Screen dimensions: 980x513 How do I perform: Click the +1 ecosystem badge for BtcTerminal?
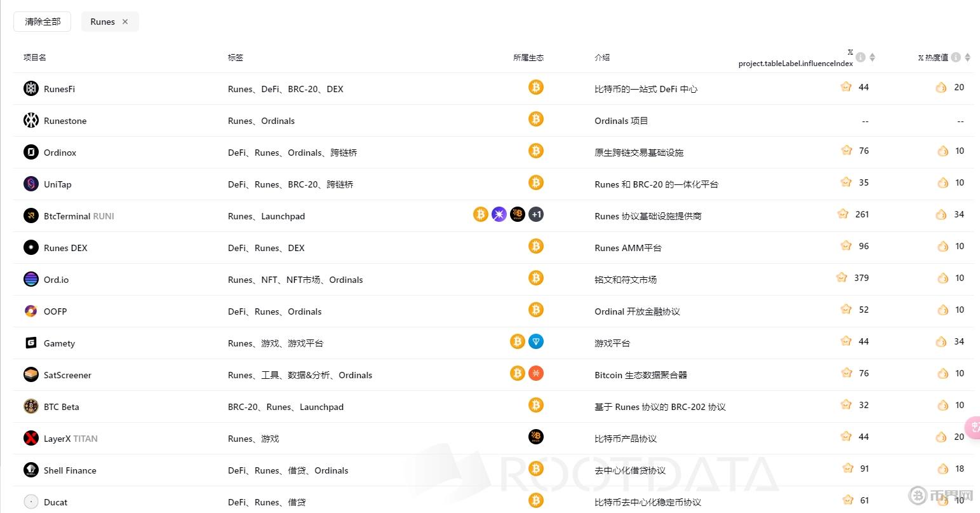[537, 214]
